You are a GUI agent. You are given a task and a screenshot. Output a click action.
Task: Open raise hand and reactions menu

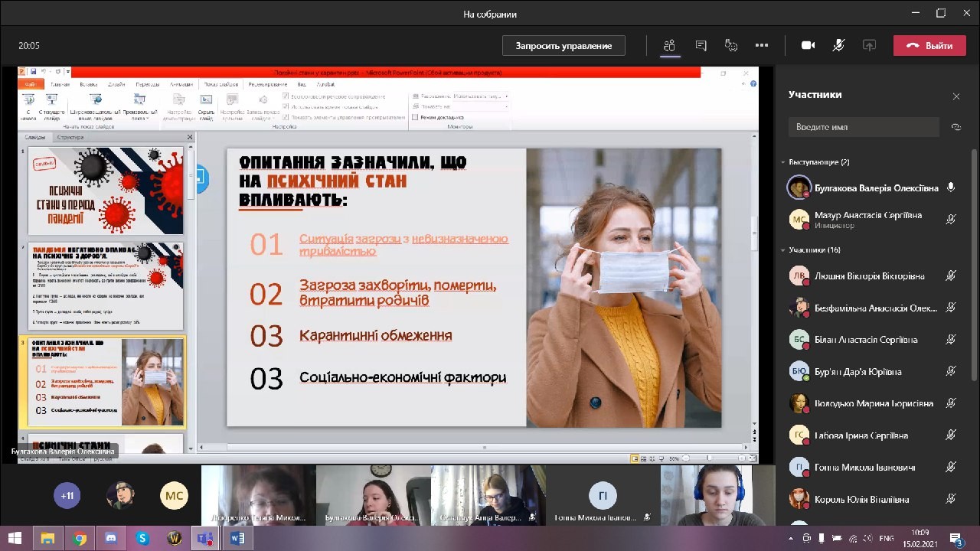(731, 46)
